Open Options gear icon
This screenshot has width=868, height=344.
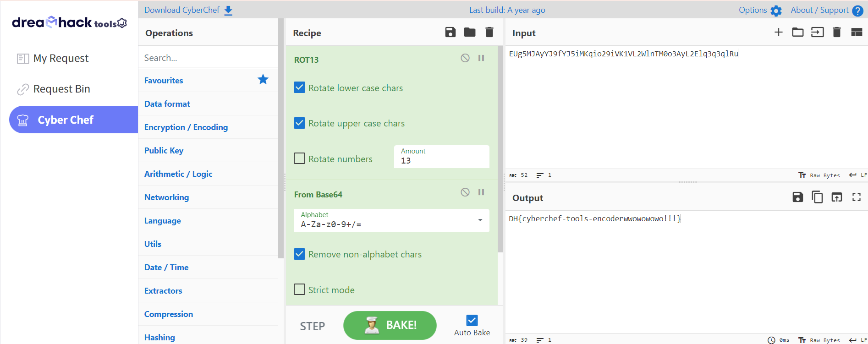click(x=776, y=11)
